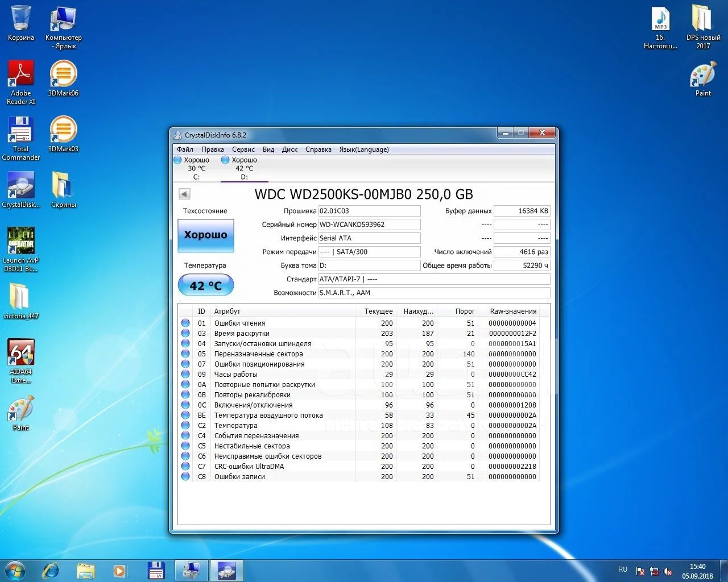Click the Хорошо health status button

(206, 235)
